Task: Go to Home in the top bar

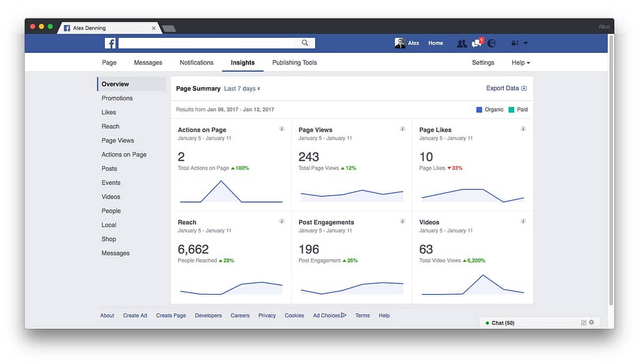Action: tap(436, 43)
